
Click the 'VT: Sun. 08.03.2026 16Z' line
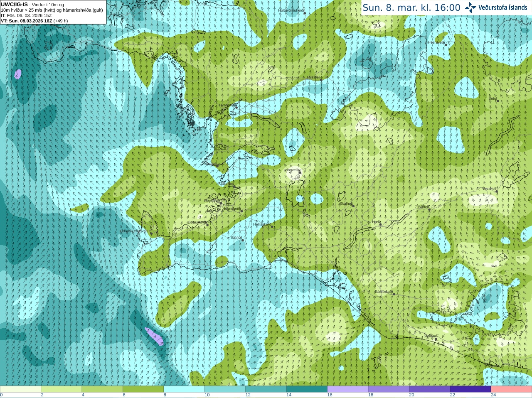pos(27,21)
